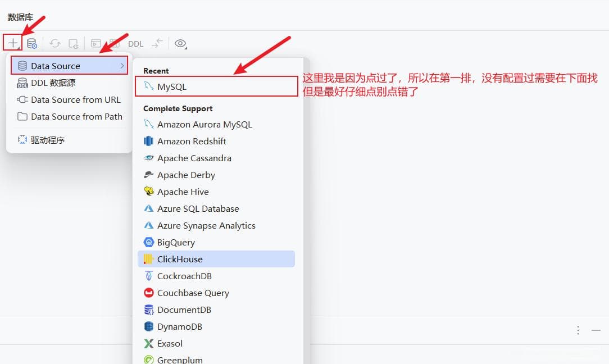This screenshot has height=364, width=609.
Task: Click the Recent section header
Action: (x=156, y=71)
